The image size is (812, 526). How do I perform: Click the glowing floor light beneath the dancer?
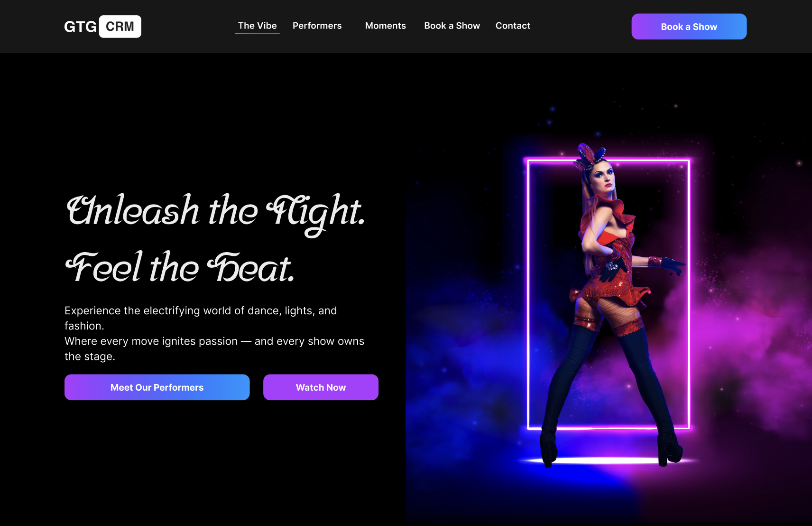607,460
